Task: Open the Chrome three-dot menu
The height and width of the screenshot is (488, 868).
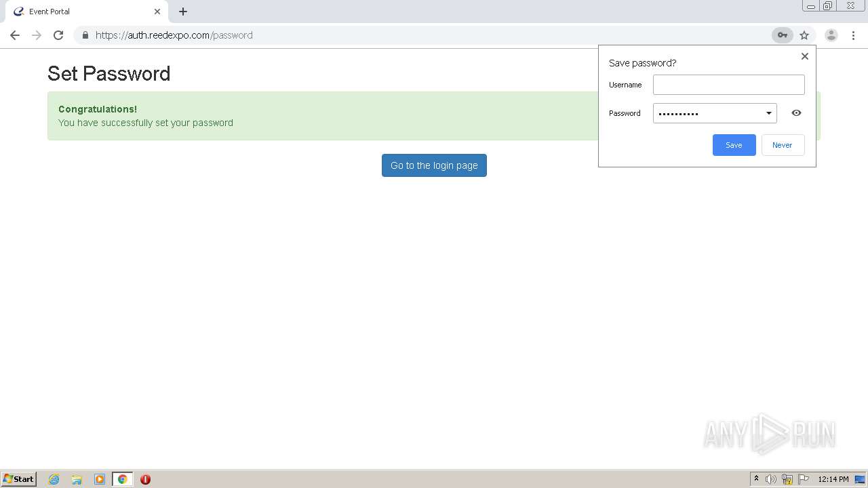Action: point(853,35)
